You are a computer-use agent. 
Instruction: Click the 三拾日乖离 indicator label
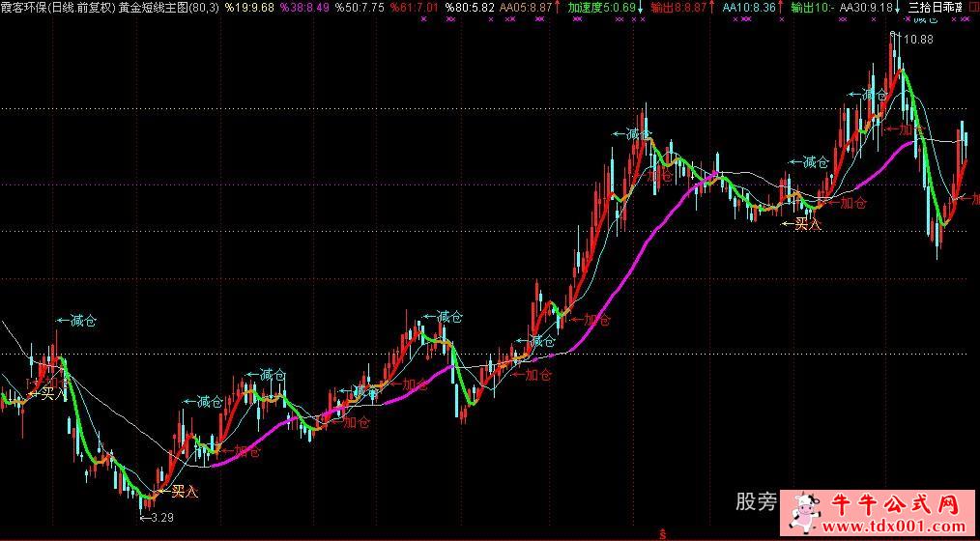(937, 7)
